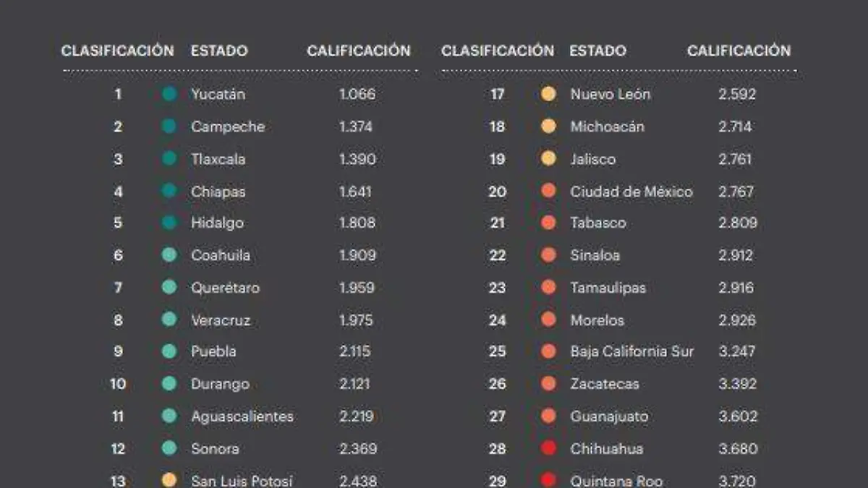Image resolution: width=868 pixels, height=488 pixels.
Task: Click the dark teal dot beside Yucatán
Action: point(169,94)
